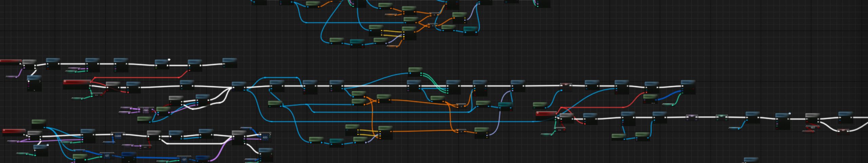Select the small purple-tinted node on the execution wire
The height and width of the screenshot is (163, 868).
(x=692, y=117)
